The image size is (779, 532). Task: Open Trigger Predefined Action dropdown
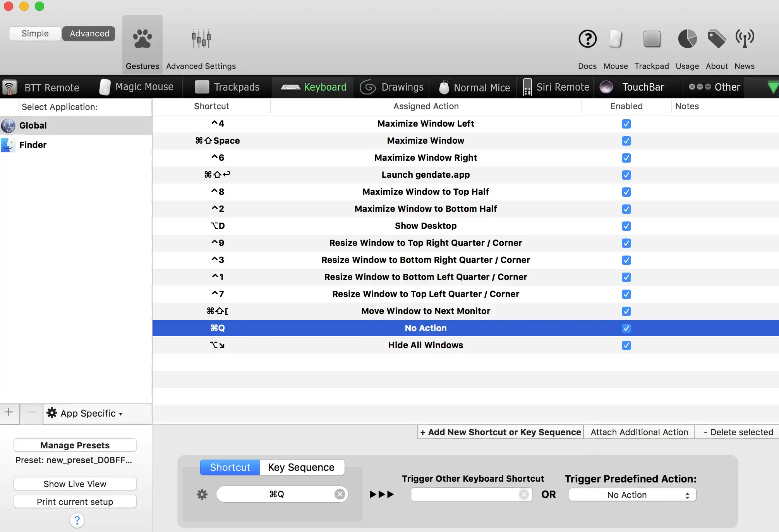pos(632,495)
